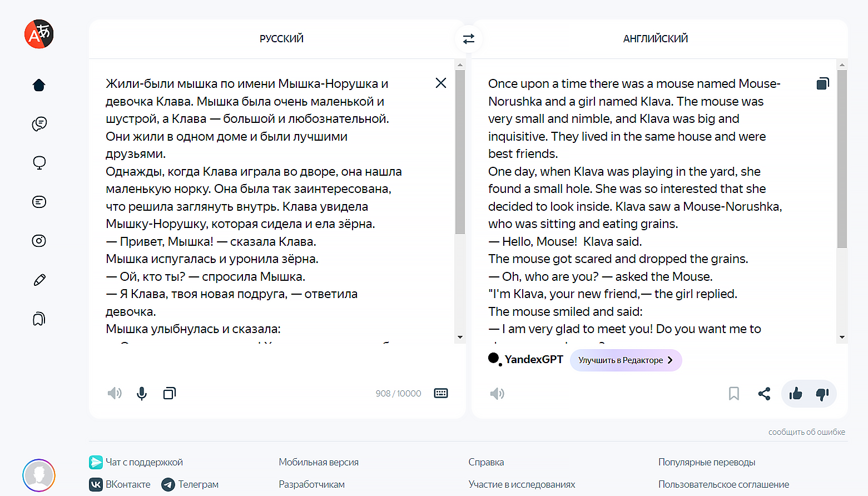Swap Russian and English languages
This screenshot has height=496, width=868.
click(469, 38)
